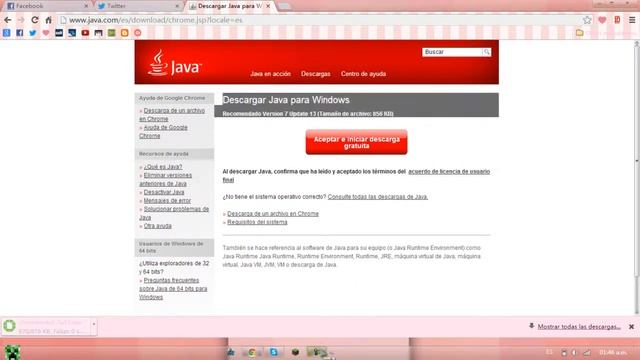
Task: Open the Facebook bookmark icon
Action: [20, 33]
